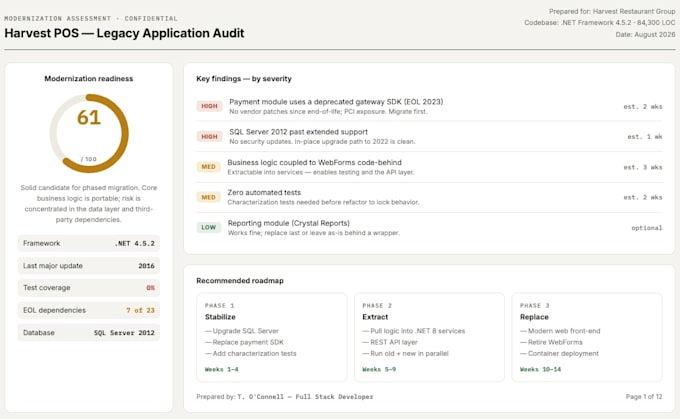Click the 'Recommended roadmap' heading
Image resolution: width=680 pixels, height=419 pixels.
pyautogui.click(x=240, y=281)
